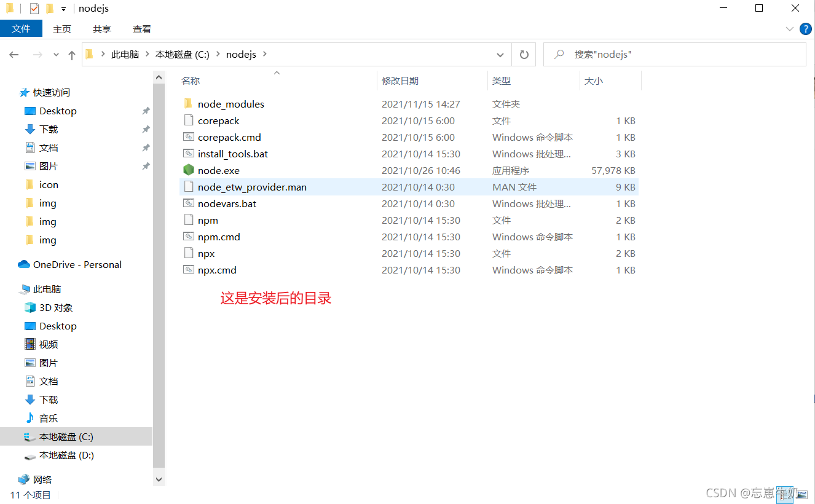Refresh the nodejs folder view

(x=524, y=55)
